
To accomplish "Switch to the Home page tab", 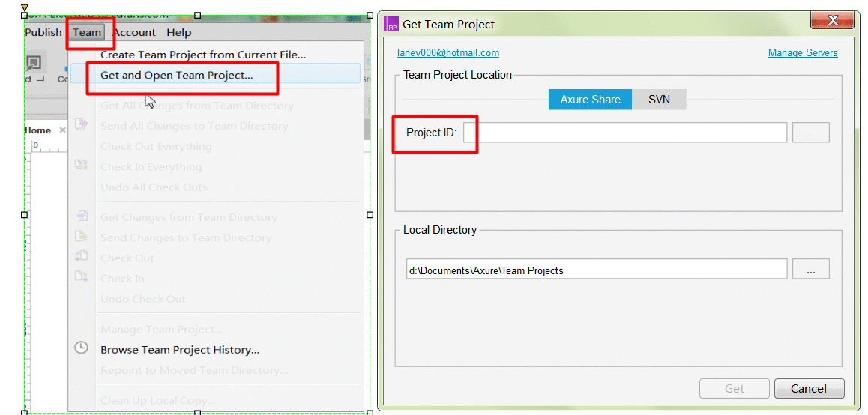I will (38, 130).
